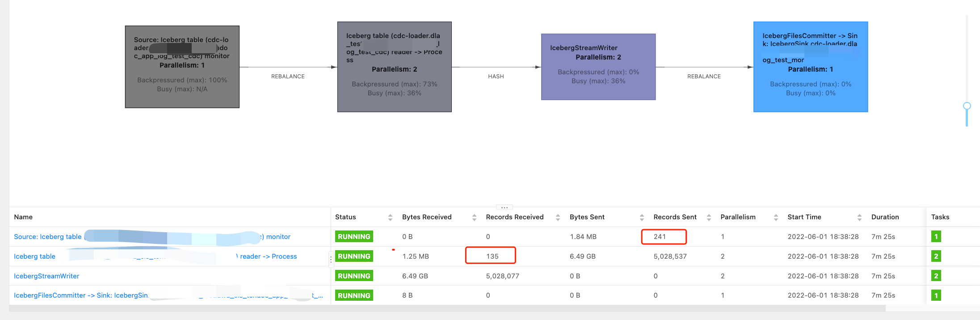Open the IcebergStreamWriter operator link
980x320 pixels.
(46, 276)
